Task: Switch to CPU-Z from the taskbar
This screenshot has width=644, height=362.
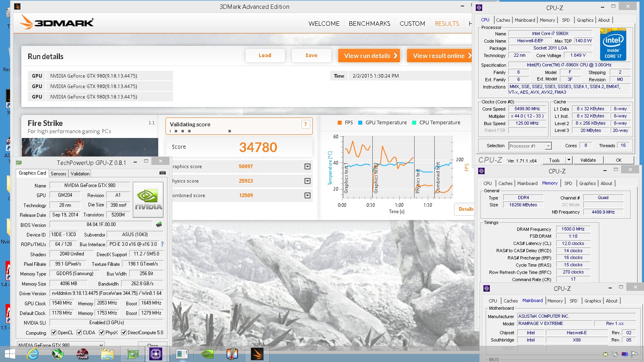Action: [x=155, y=354]
